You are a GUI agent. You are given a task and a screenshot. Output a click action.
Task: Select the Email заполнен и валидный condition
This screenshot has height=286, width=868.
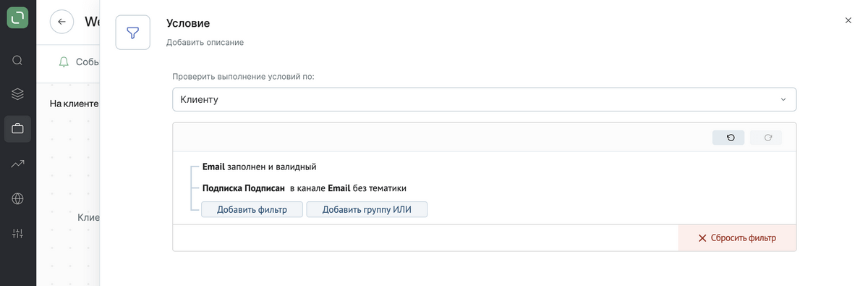tap(260, 167)
